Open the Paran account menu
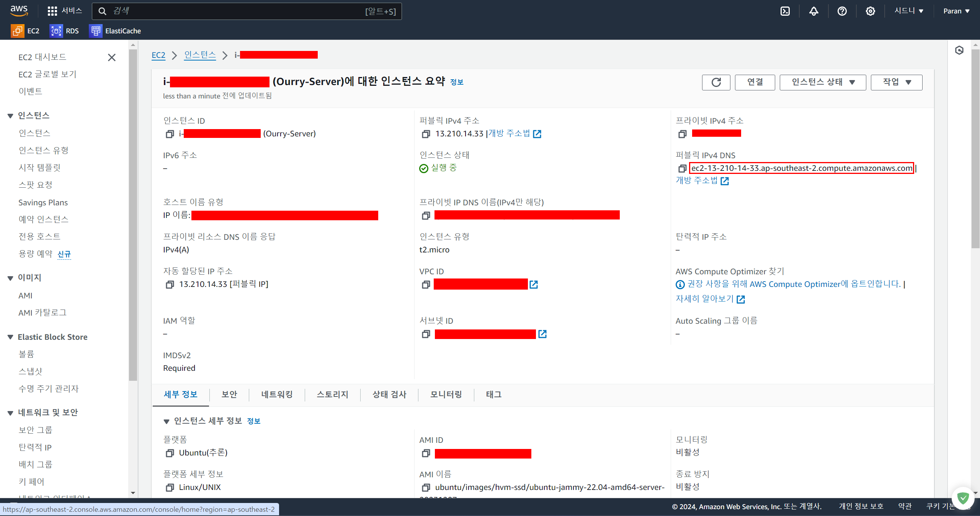980x516 pixels. (956, 11)
